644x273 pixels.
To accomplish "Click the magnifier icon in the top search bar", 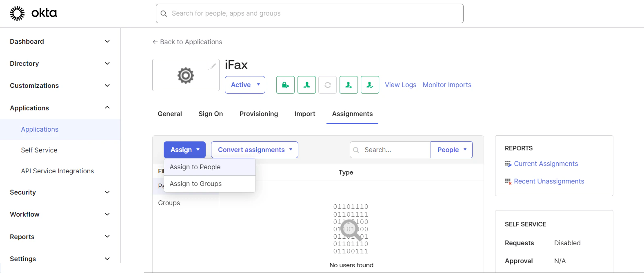I will coord(164,13).
